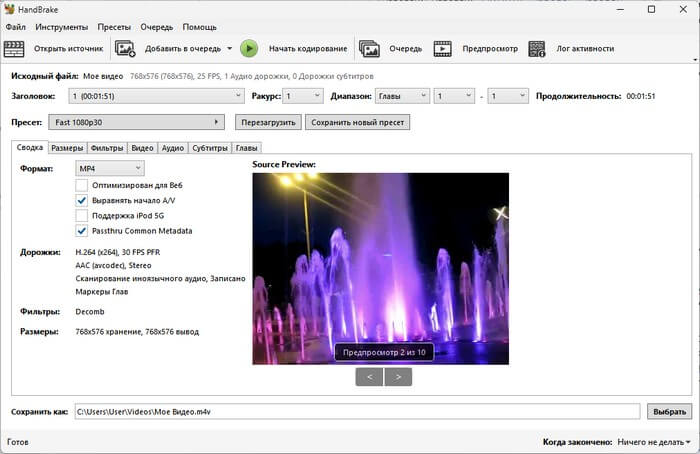700x454 pixels.
Task: Click the Activity Log icon
Action: coord(537,49)
